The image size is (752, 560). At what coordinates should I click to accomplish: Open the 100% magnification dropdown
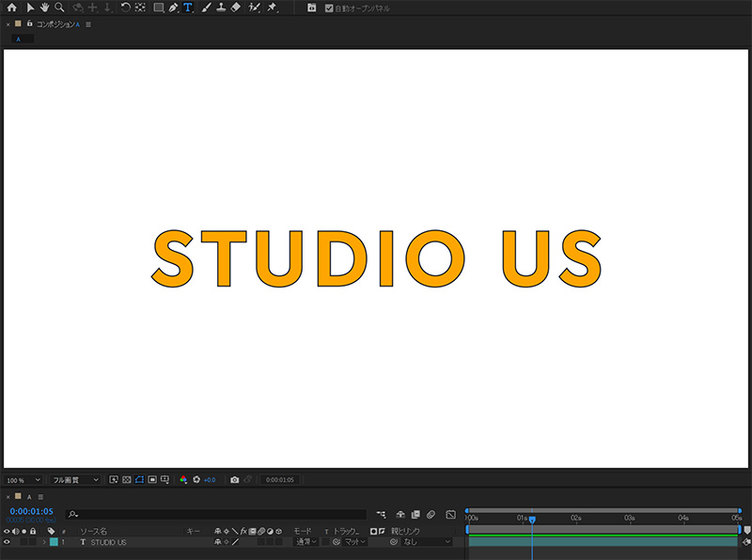pos(23,479)
